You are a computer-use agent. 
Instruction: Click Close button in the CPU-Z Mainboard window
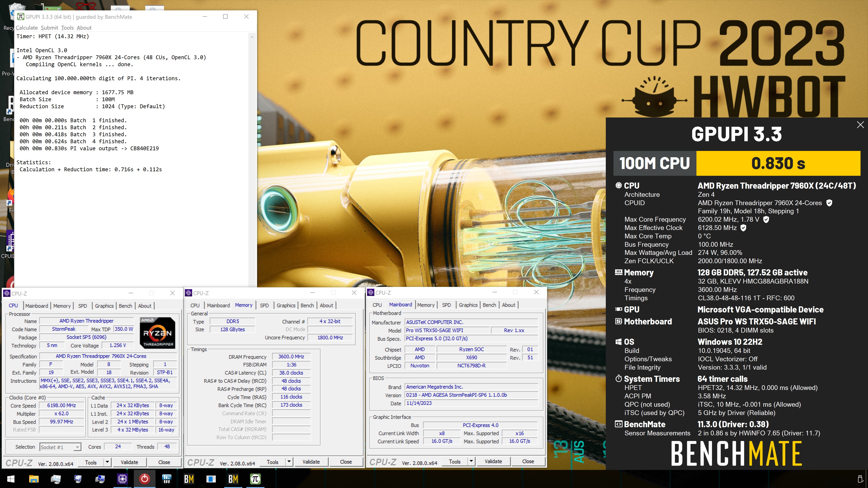coord(528,461)
